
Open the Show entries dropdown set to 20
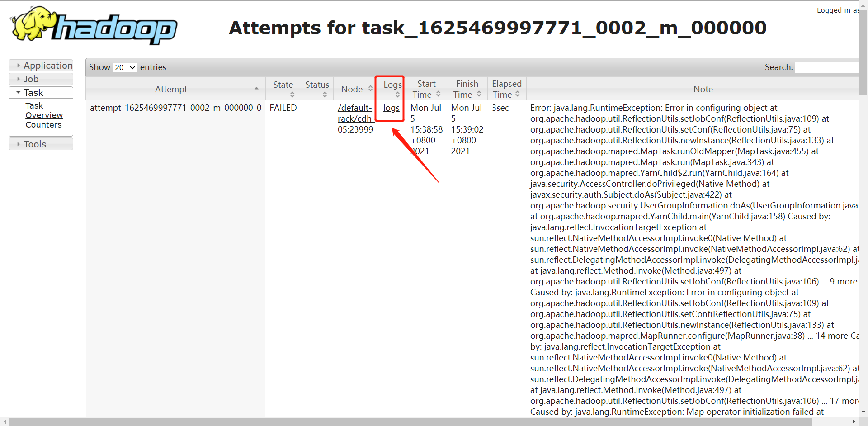[124, 67]
